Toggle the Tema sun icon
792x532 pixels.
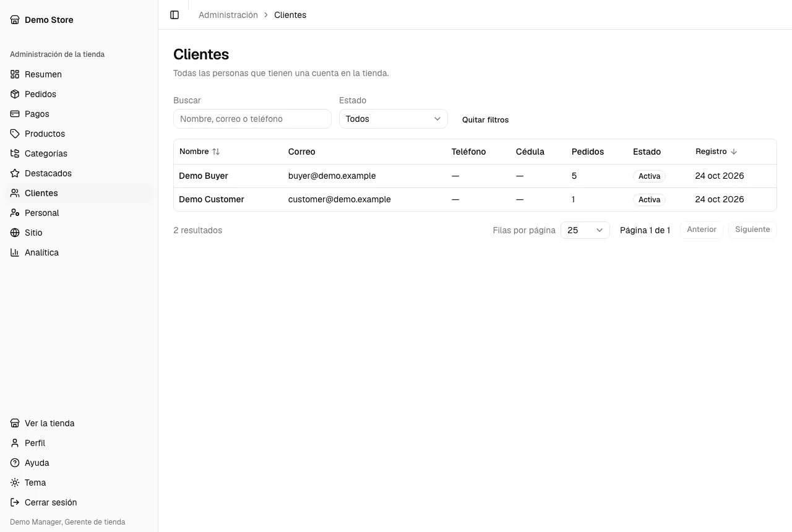point(15,483)
